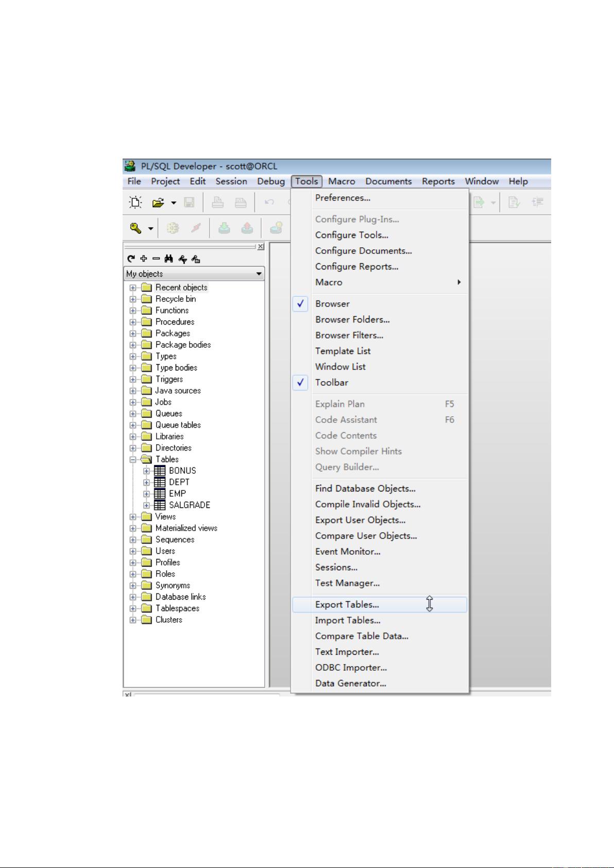Click the Rollback red arrow icon
614x868 pixels.
point(247,228)
